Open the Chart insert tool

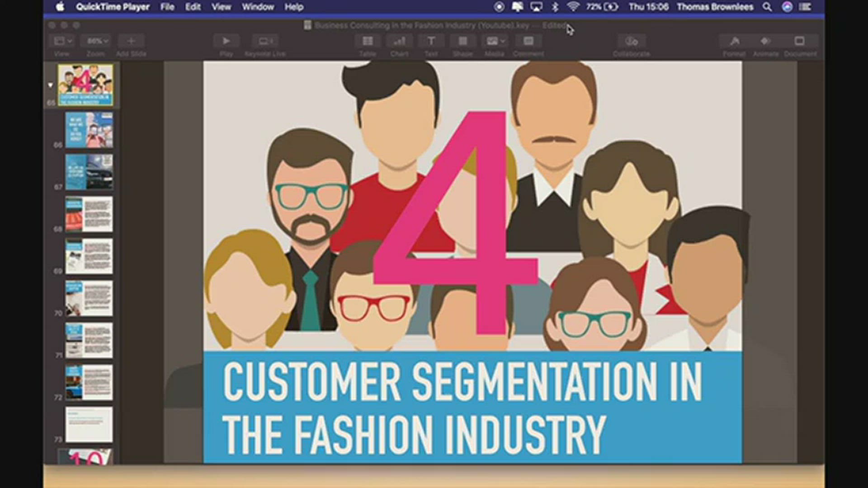(x=399, y=41)
